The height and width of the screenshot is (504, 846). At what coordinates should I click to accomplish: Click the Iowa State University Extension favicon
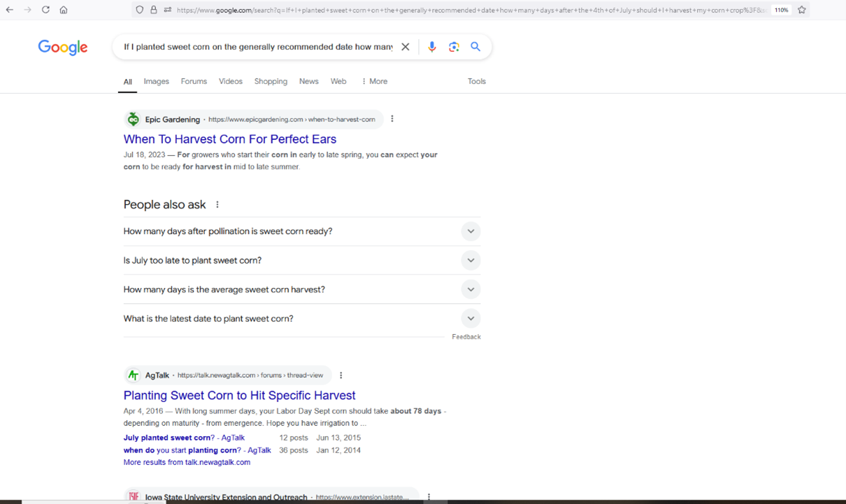tap(133, 496)
